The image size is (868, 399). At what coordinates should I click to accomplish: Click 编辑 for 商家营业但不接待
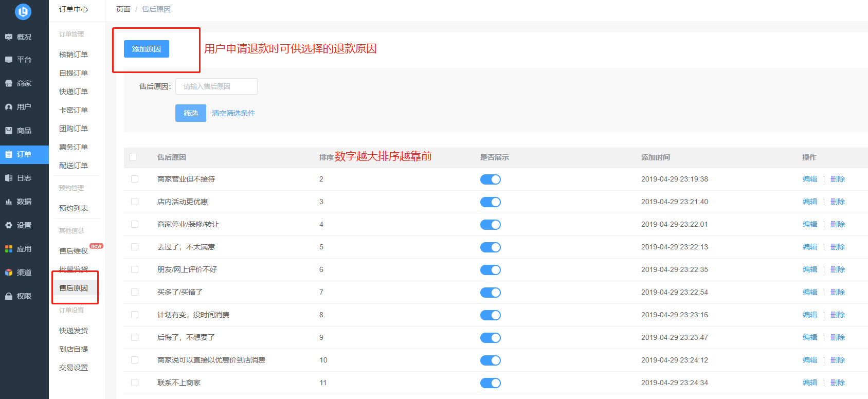810,179
